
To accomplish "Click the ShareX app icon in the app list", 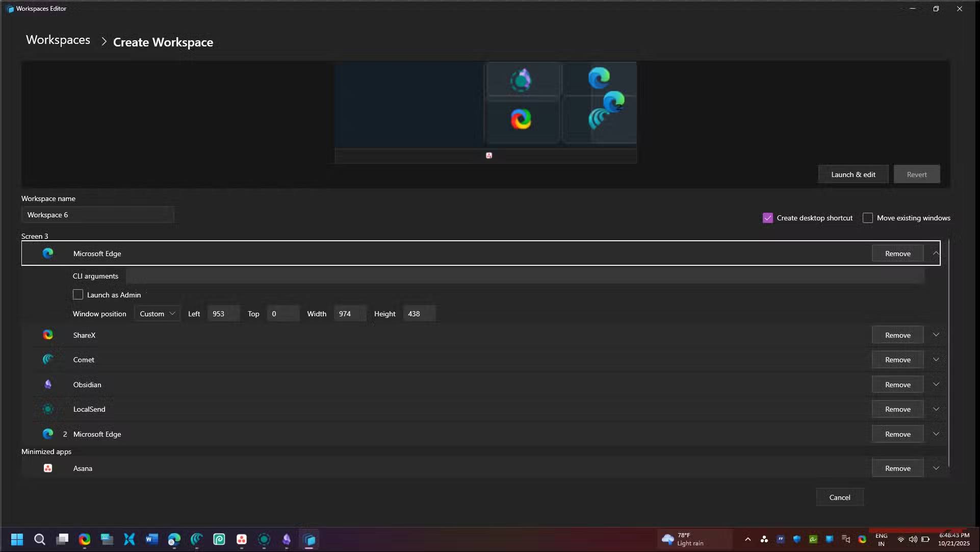I will click(x=48, y=335).
